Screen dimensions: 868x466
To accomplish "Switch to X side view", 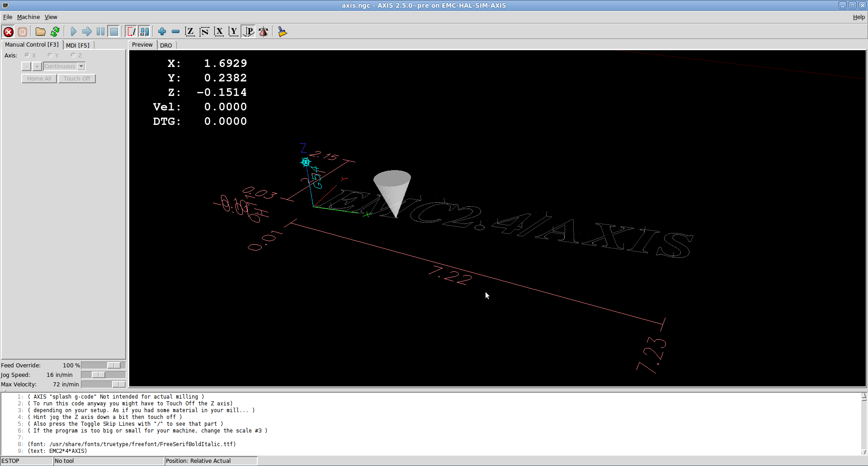I will 219,32.
